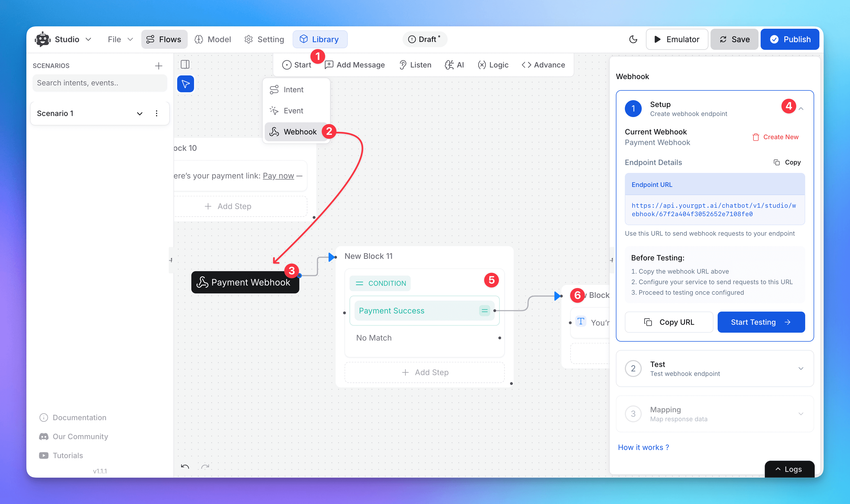Click the left panel collapse handle
850x504 pixels.
pyautogui.click(x=171, y=260)
